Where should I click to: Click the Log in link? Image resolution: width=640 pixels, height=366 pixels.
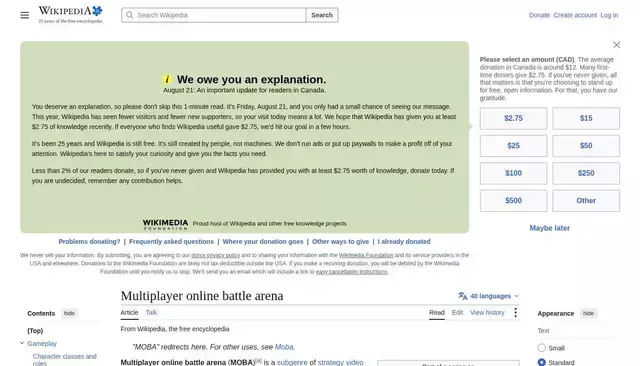609,15
